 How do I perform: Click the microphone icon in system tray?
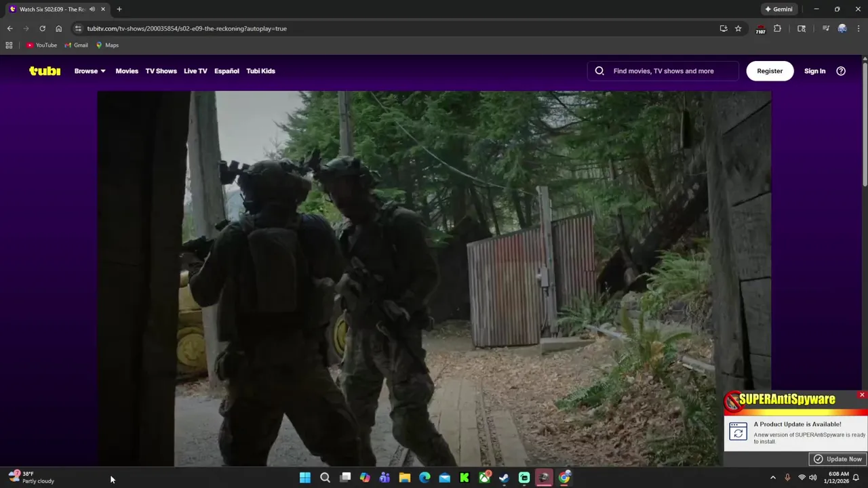click(x=787, y=478)
